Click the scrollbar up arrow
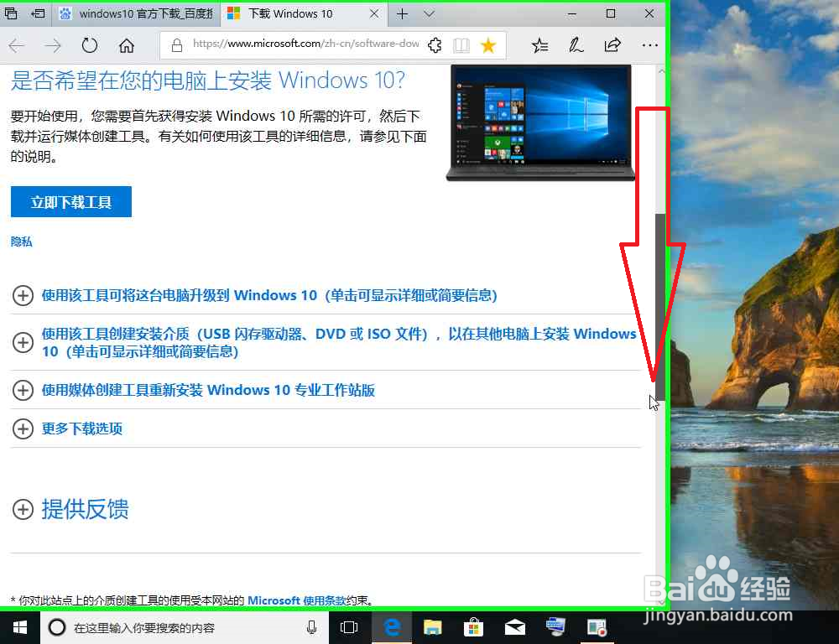839x644 pixels. [x=661, y=71]
